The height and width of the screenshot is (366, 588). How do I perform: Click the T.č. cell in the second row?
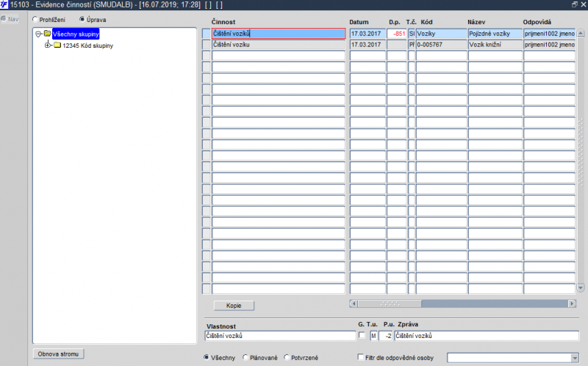(x=412, y=45)
